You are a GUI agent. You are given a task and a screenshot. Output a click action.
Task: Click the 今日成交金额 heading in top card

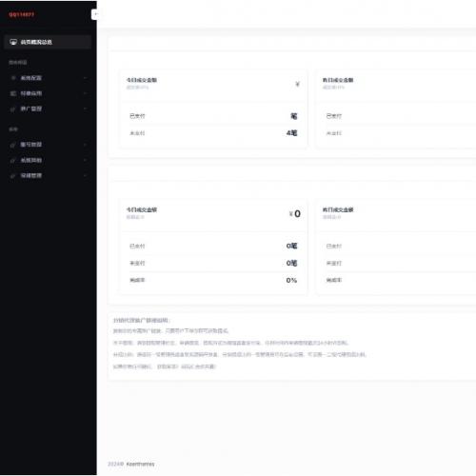click(142, 80)
